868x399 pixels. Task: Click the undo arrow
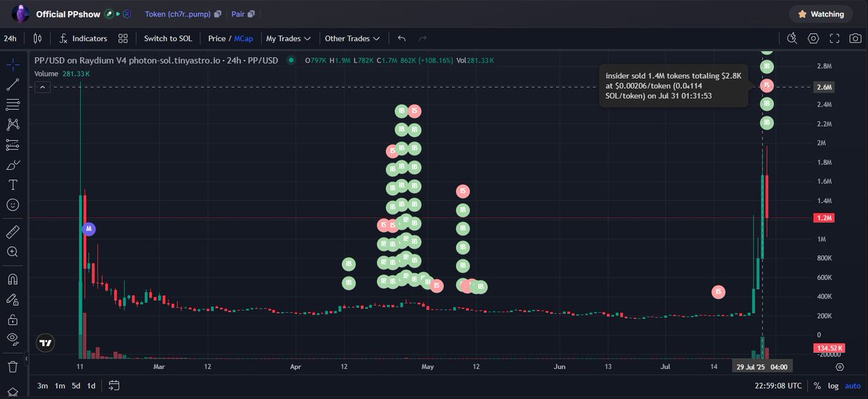(401, 38)
